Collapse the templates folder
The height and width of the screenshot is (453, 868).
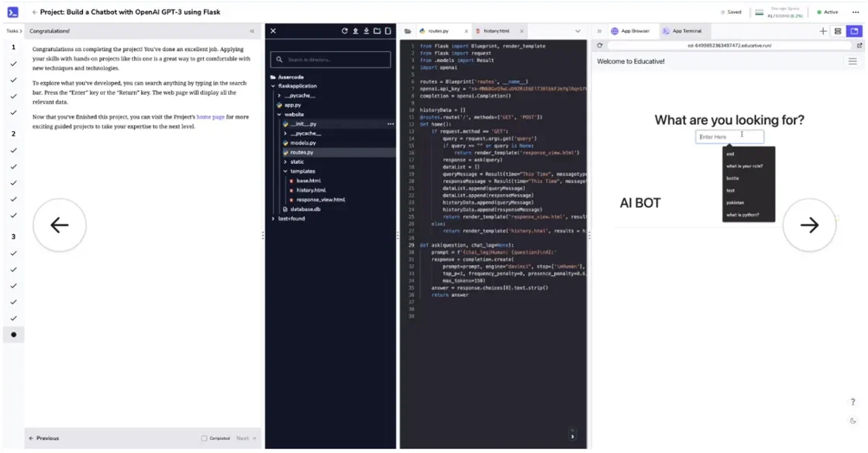286,171
